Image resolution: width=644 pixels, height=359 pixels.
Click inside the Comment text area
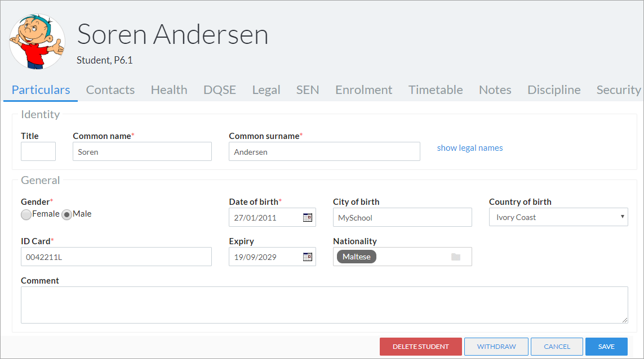pos(325,305)
